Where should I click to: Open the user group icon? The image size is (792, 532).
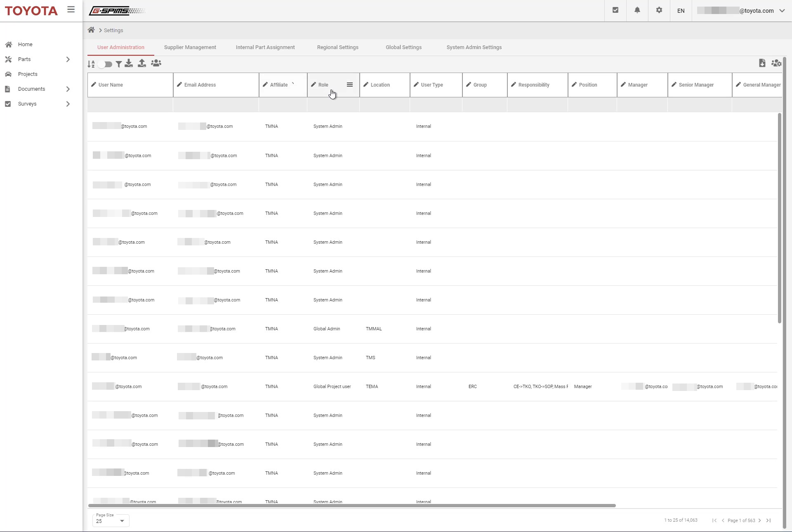[156, 63]
